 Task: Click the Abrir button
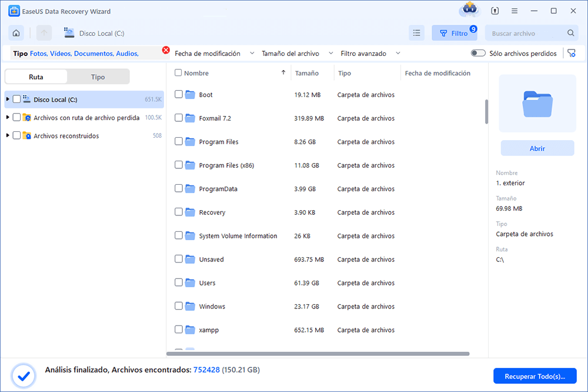point(537,148)
